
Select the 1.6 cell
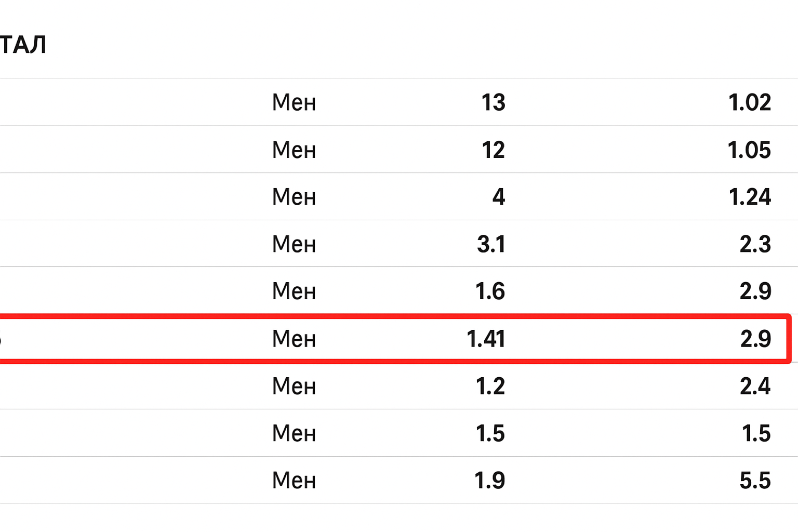click(x=490, y=291)
